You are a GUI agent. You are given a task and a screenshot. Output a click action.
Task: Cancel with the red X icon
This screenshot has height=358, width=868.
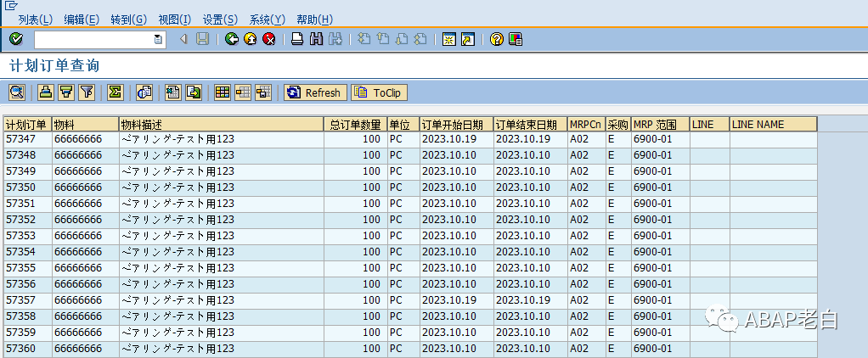click(269, 39)
